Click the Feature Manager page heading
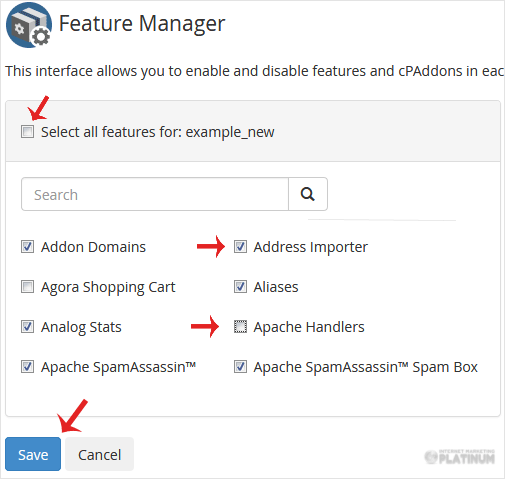The height and width of the screenshot is (479, 505). coord(142,24)
